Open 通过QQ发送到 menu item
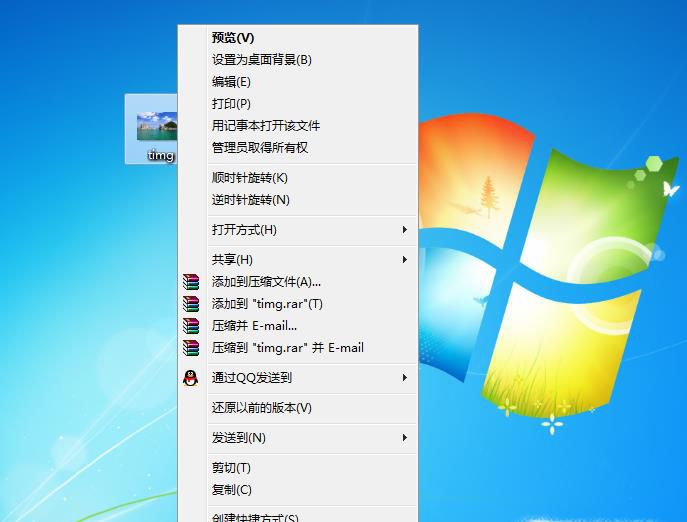 [297, 377]
